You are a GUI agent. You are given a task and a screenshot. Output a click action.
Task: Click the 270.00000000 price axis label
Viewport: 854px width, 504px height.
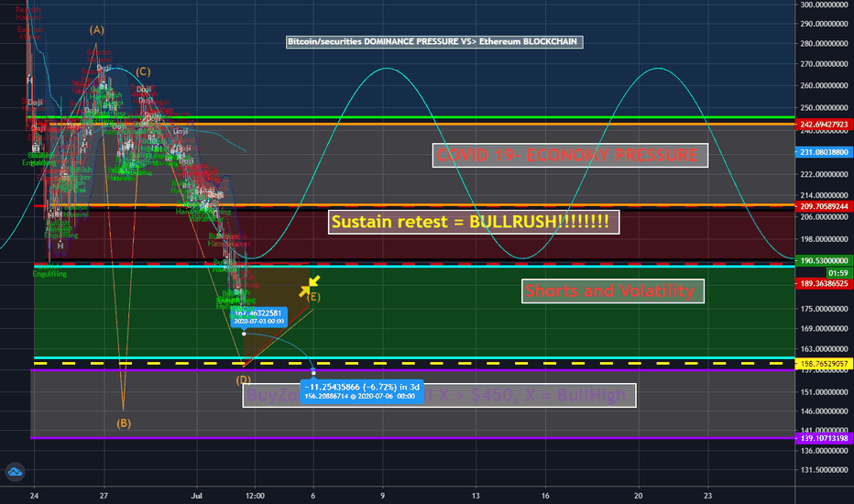(824, 64)
